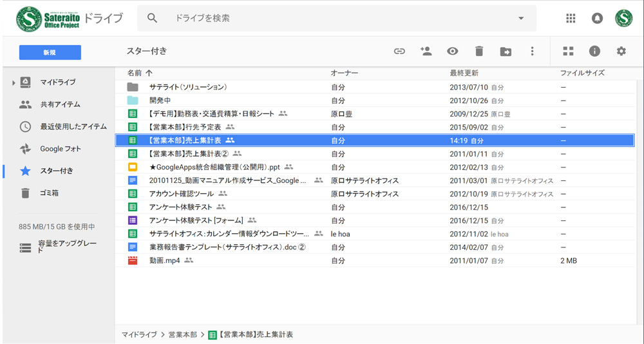Select サテライトオフィス:カレンダー情報ダウンロード file
Image resolution: width=644 pixels, height=344 pixels.
(x=229, y=234)
